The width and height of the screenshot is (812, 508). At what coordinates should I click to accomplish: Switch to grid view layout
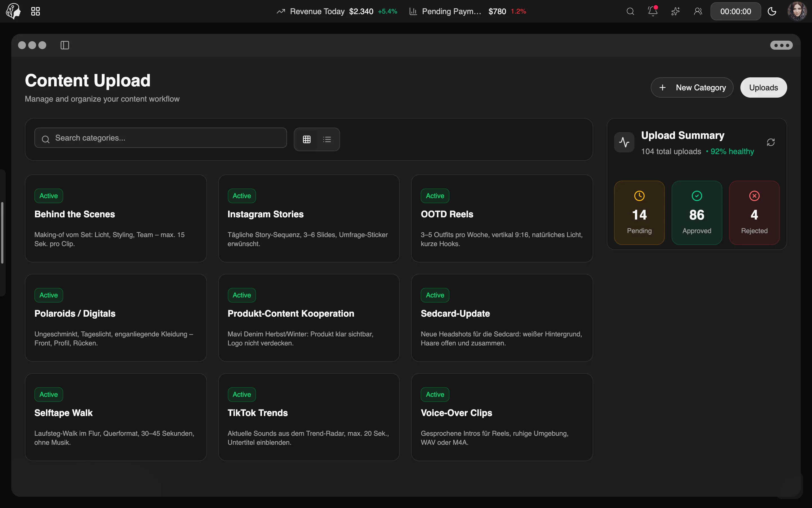tap(307, 139)
